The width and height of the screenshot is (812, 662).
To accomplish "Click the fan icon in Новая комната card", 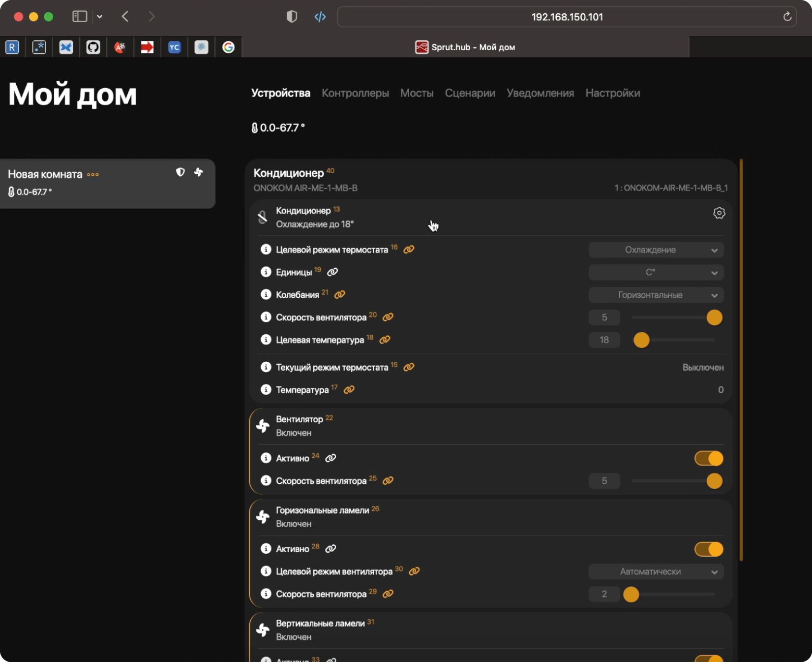I will pyautogui.click(x=199, y=172).
